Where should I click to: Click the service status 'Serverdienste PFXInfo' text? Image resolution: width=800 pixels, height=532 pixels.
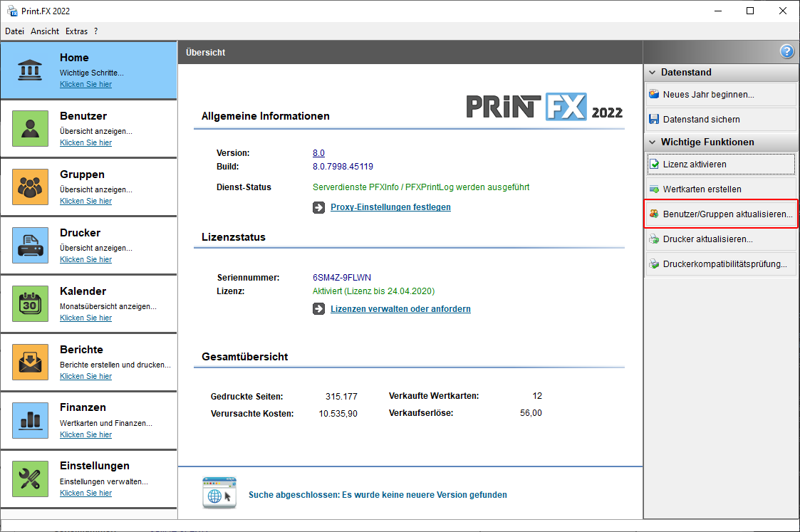(x=421, y=187)
